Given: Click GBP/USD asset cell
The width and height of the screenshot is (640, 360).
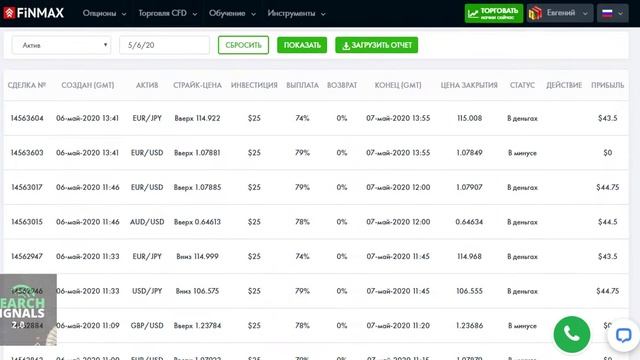Looking at the screenshot, I should 147,326.
